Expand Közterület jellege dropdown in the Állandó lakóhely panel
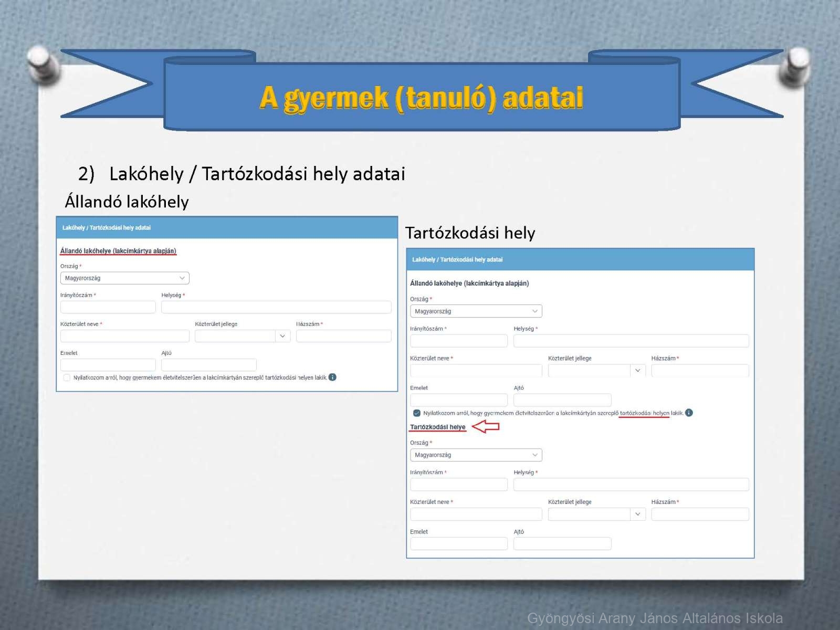The image size is (840, 630). coord(241,336)
